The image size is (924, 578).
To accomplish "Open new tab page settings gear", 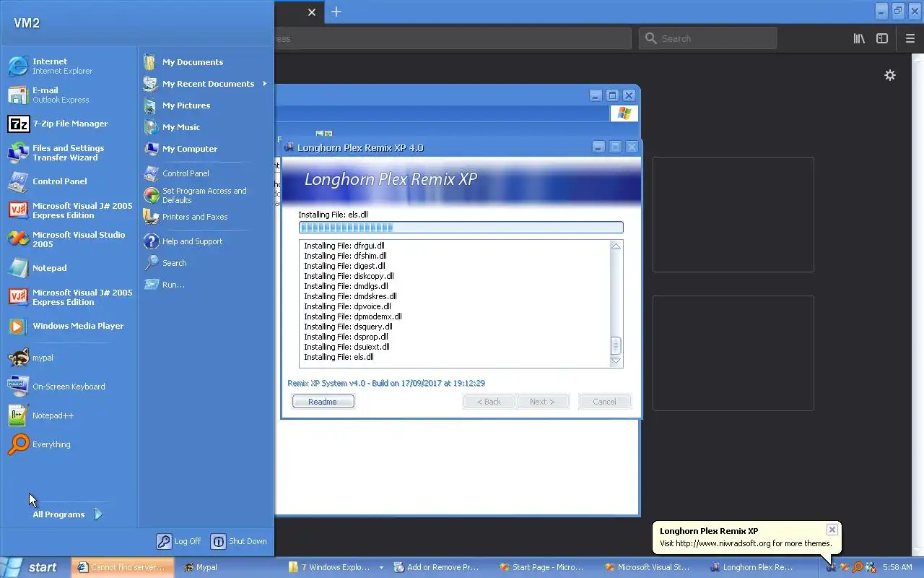I will coord(890,75).
